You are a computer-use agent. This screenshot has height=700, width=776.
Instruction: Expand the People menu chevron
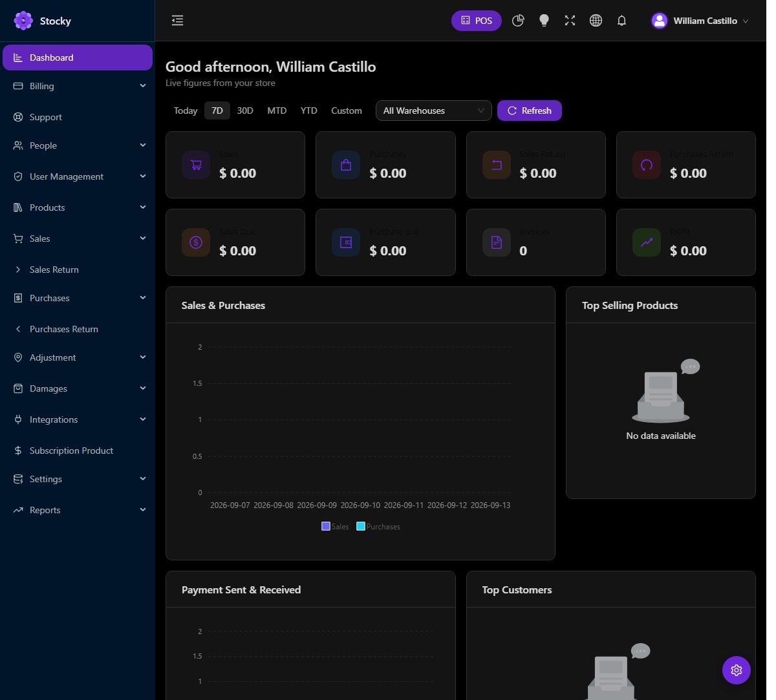click(143, 145)
